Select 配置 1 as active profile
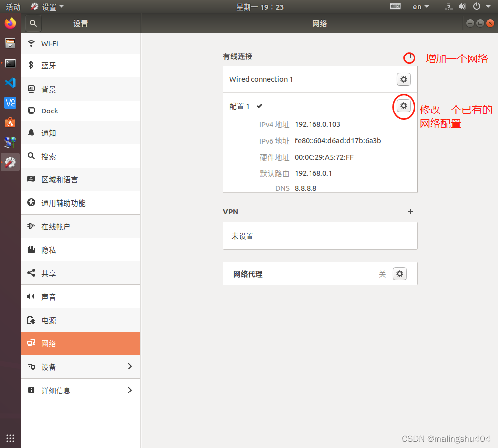This screenshot has height=448, width=498. pyautogui.click(x=240, y=106)
